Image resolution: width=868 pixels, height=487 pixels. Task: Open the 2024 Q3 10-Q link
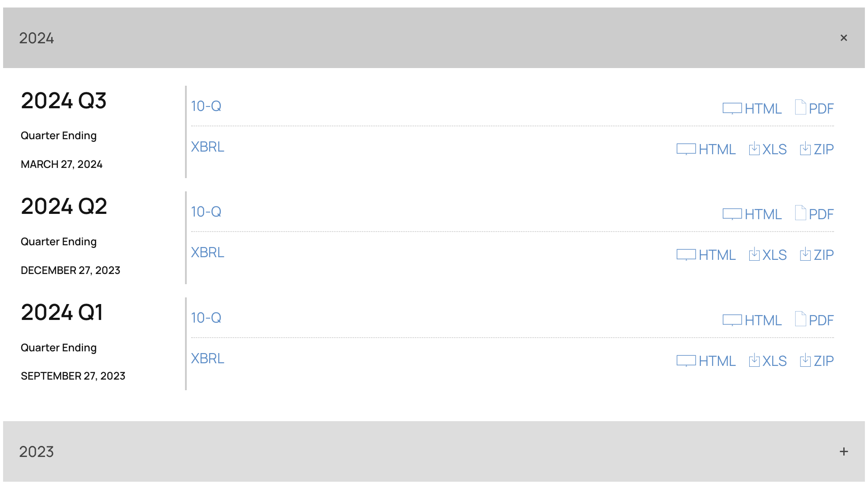point(206,106)
